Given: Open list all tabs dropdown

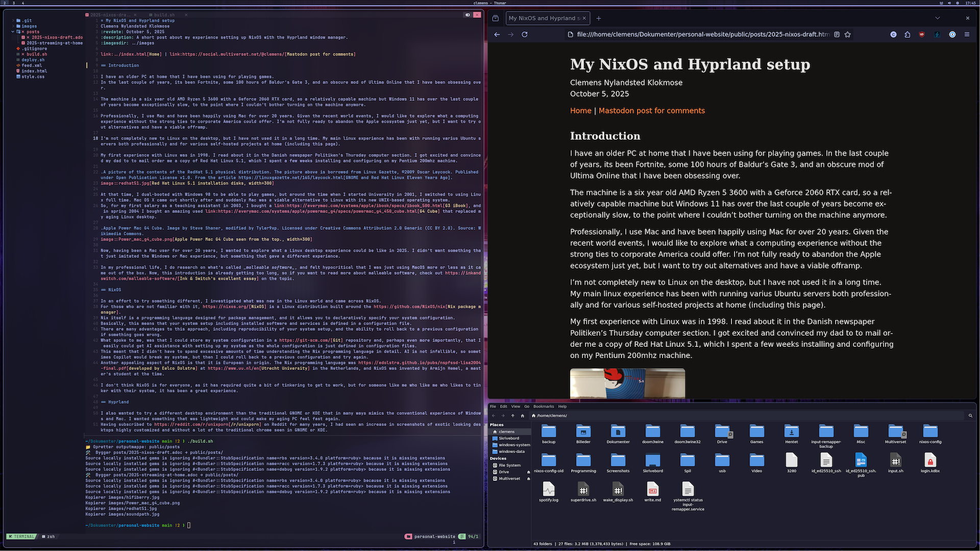Looking at the screenshot, I should tap(937, 18).
